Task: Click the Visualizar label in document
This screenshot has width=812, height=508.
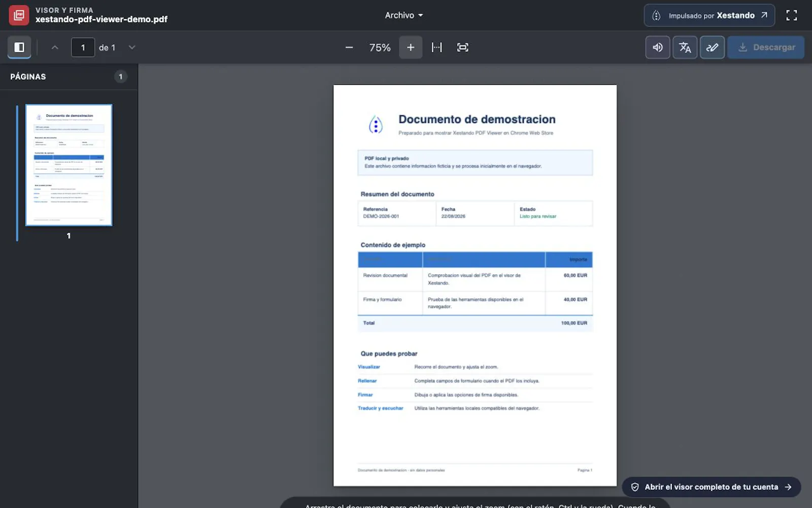Action: point(369,367)
